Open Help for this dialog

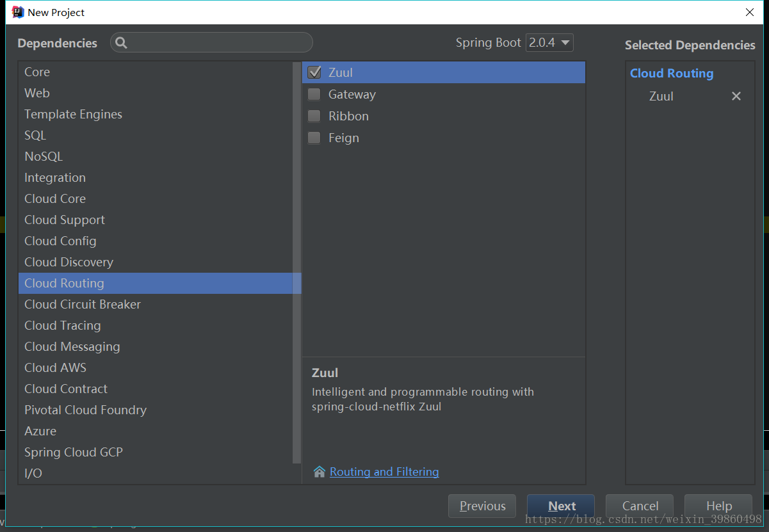(x=718, y=506)
